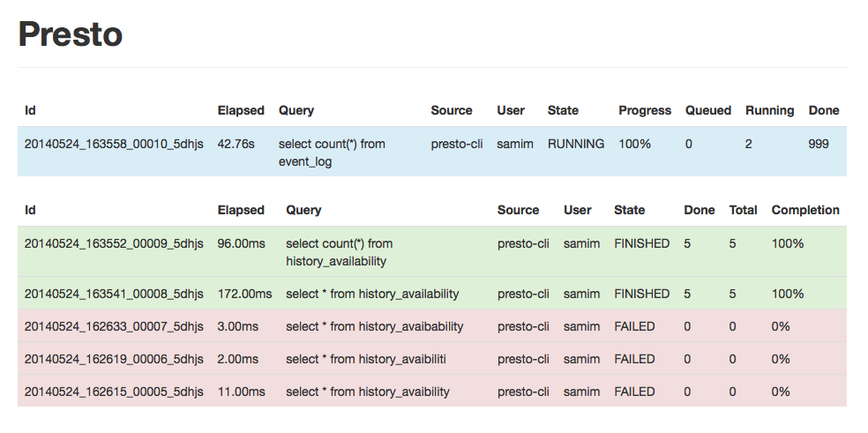This screenshot has height=433, width=868.
Task: Click the 42.76s elapsed time value
Action: coord(236,144)
